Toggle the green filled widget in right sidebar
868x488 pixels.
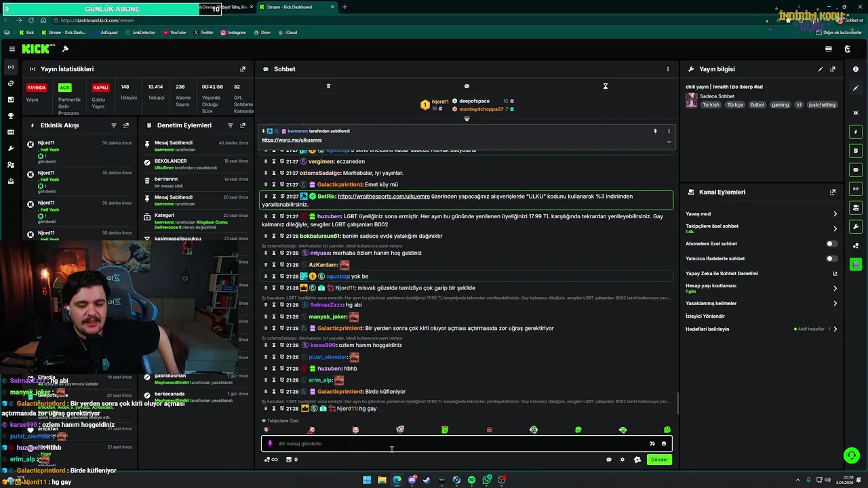click(856, 264)
